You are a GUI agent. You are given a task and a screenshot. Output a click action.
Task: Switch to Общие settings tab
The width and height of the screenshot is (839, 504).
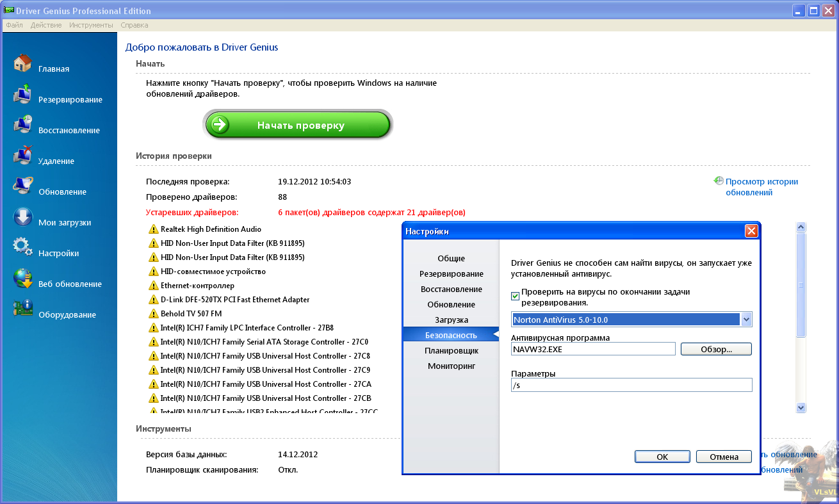[452, 258]
